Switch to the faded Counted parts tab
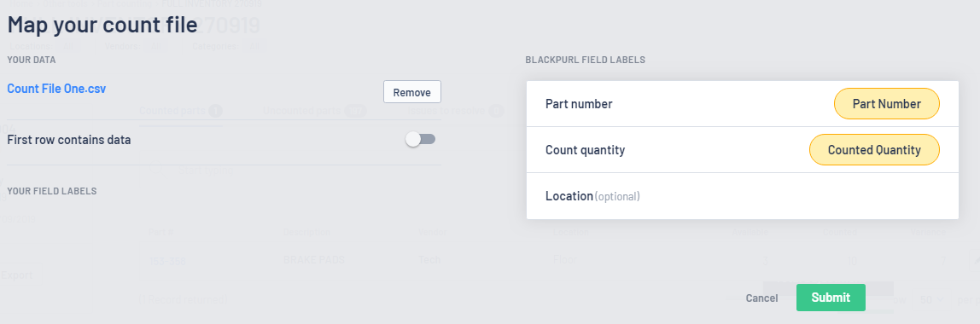This screenshot has height=324, width=980. tap(181, 111)
